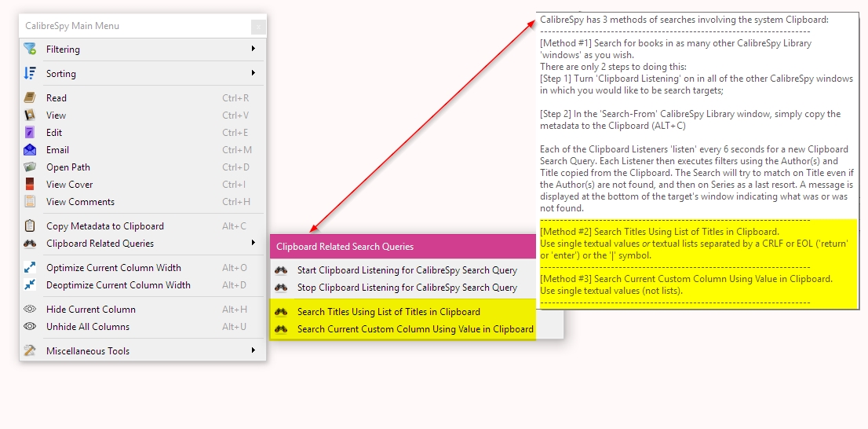The image size is (868, 429).
Task: Click binoculars icon beside Search Current Custom Column
Action: pyautogui.click(x=281, y=328)
